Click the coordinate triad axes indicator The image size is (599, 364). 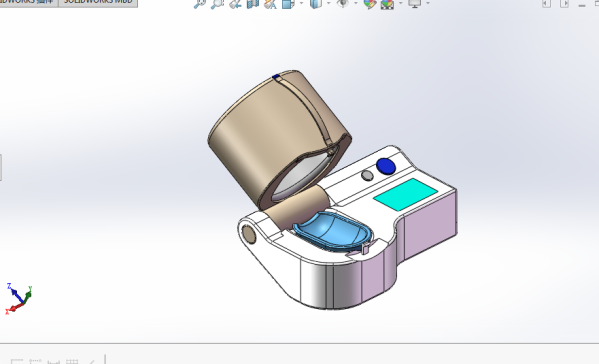[18, 298]
